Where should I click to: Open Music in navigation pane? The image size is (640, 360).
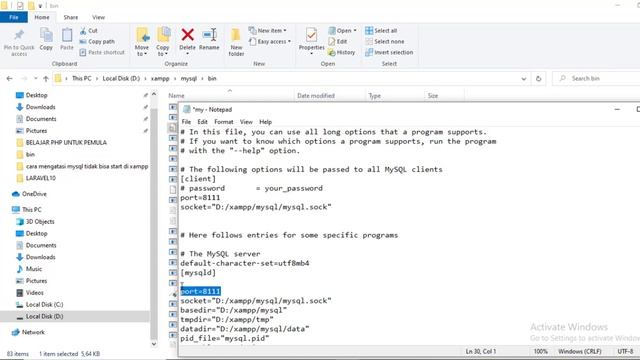click(29, 269)
